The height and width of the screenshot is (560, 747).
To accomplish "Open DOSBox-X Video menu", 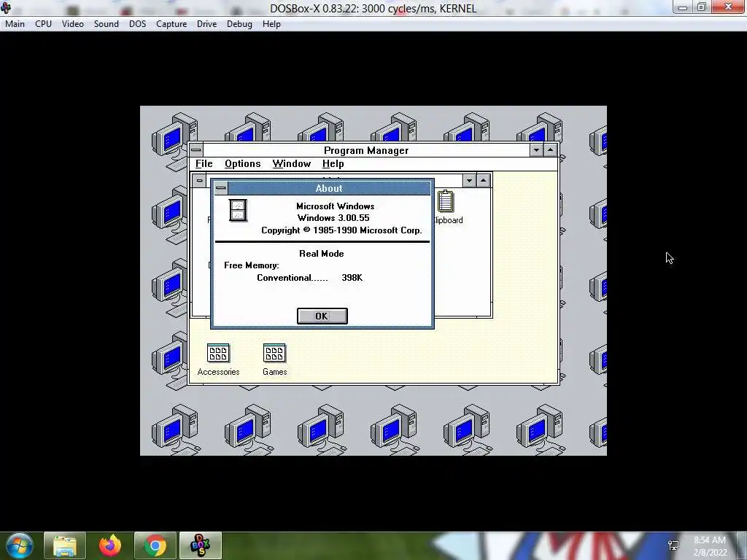I will pyautogui.click(x=73, y=24).
